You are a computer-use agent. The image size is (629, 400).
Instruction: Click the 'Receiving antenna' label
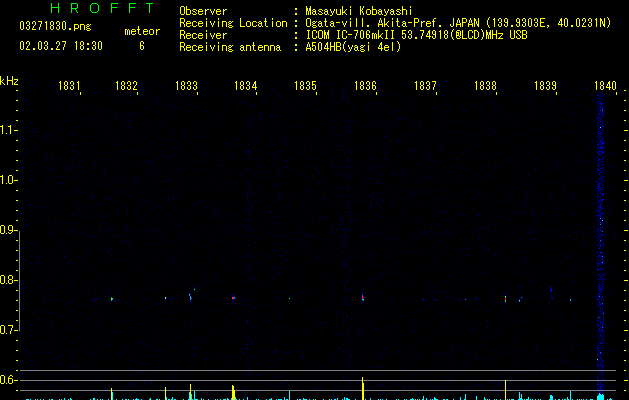click(230, 47)
